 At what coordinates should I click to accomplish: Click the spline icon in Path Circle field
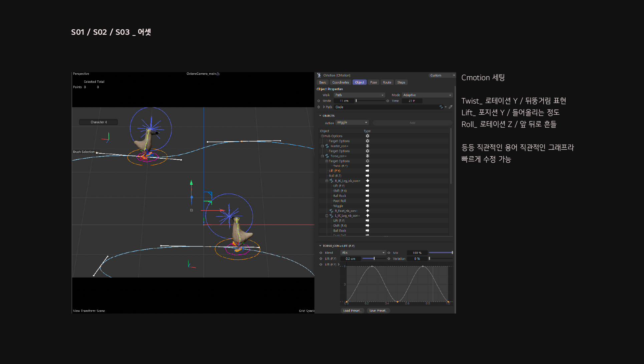tap(441, 107)
